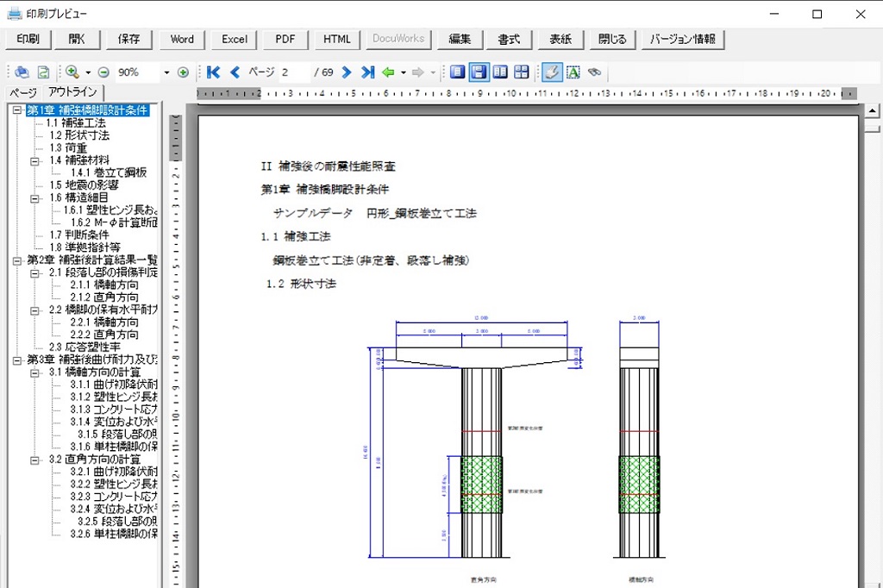Viewport: 883px width, 588px height.
Task: Click the vertical scrollbar up arrow
Action: pyautogui.click(x=873, y=111)
